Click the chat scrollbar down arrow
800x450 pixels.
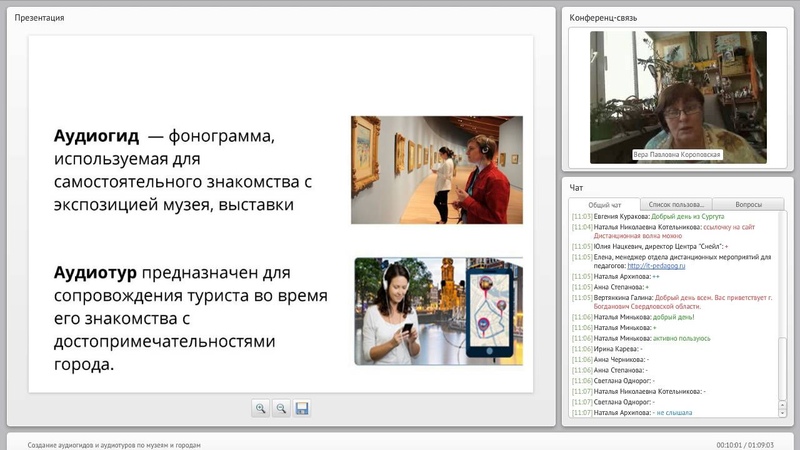(x=782, y=412)
